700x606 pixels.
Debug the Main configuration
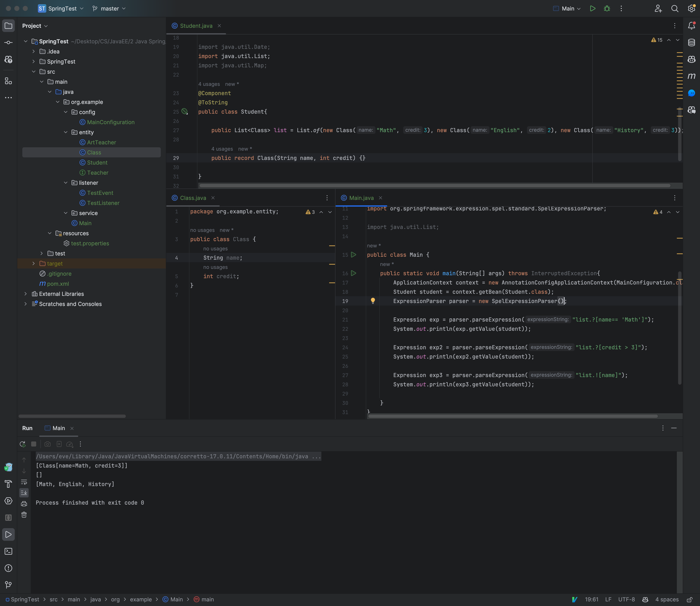[607, 8]
